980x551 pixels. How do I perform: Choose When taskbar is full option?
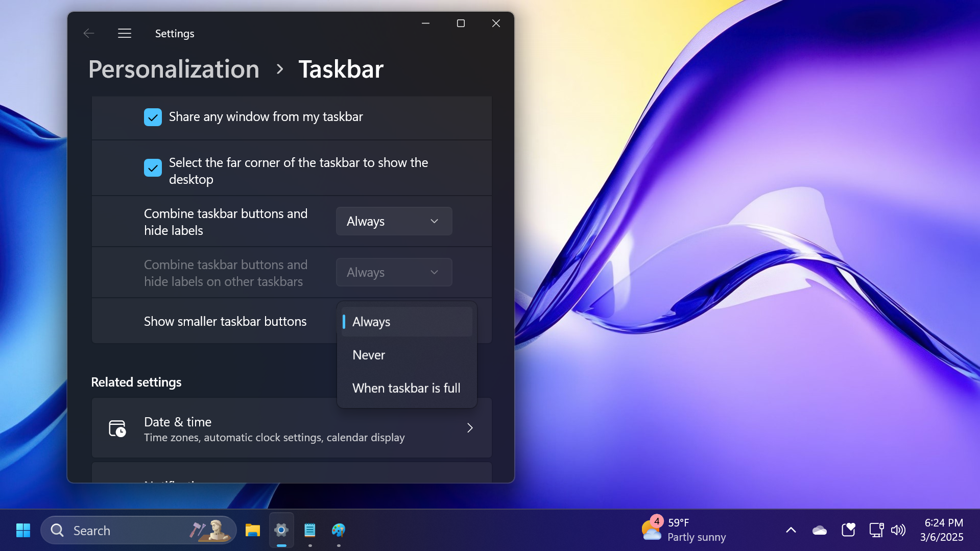[x=406, y=388]
